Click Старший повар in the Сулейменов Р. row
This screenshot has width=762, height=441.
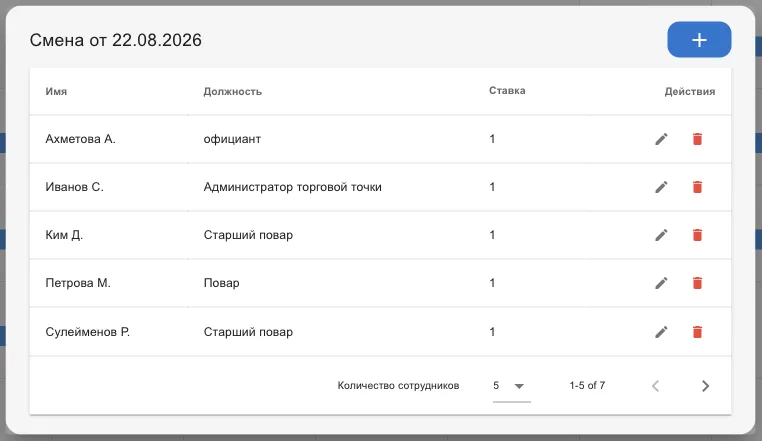(248, 332)
